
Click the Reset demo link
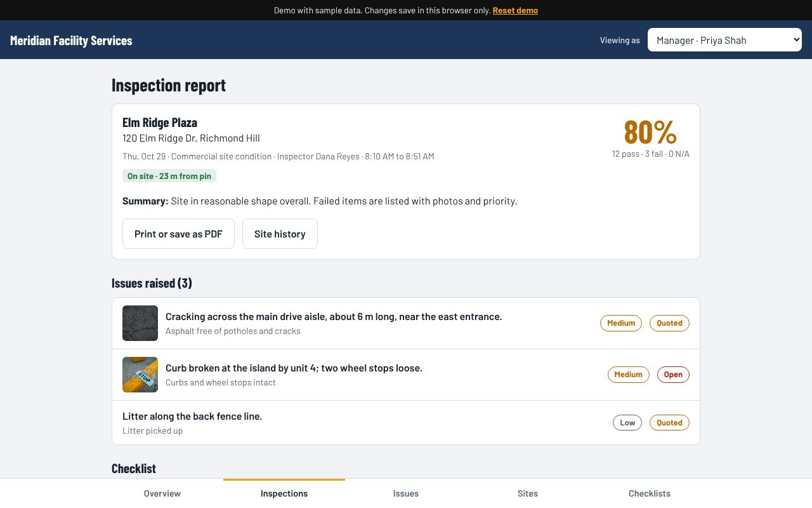[x=515, y=10]
